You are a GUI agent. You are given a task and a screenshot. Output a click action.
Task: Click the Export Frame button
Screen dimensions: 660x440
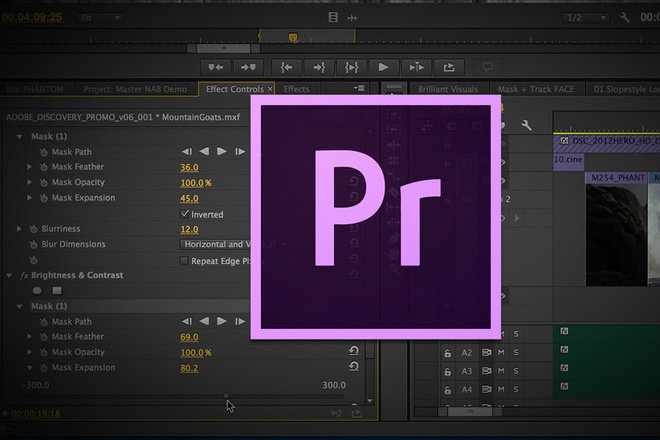(x=449, y=67)
